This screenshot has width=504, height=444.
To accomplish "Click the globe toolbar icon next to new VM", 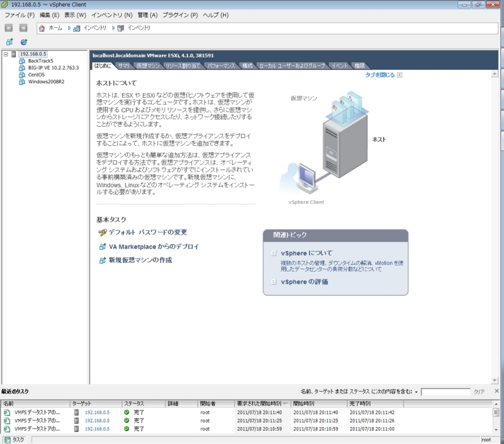I will coord(24,42).
